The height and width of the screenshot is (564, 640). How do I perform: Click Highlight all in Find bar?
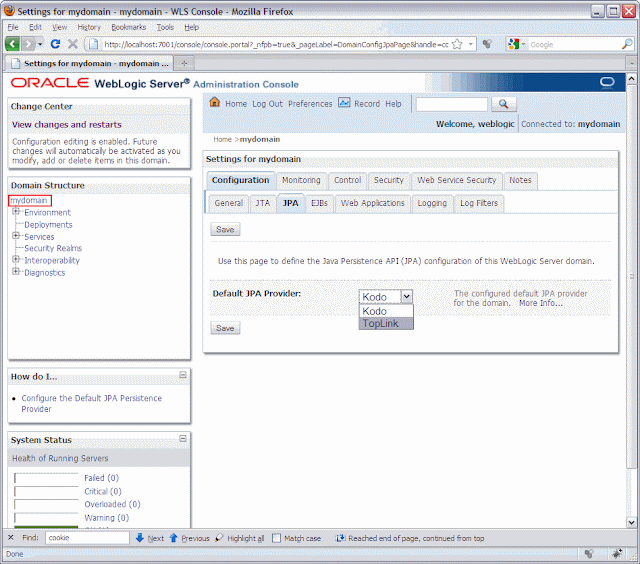[x=241, y=538]
